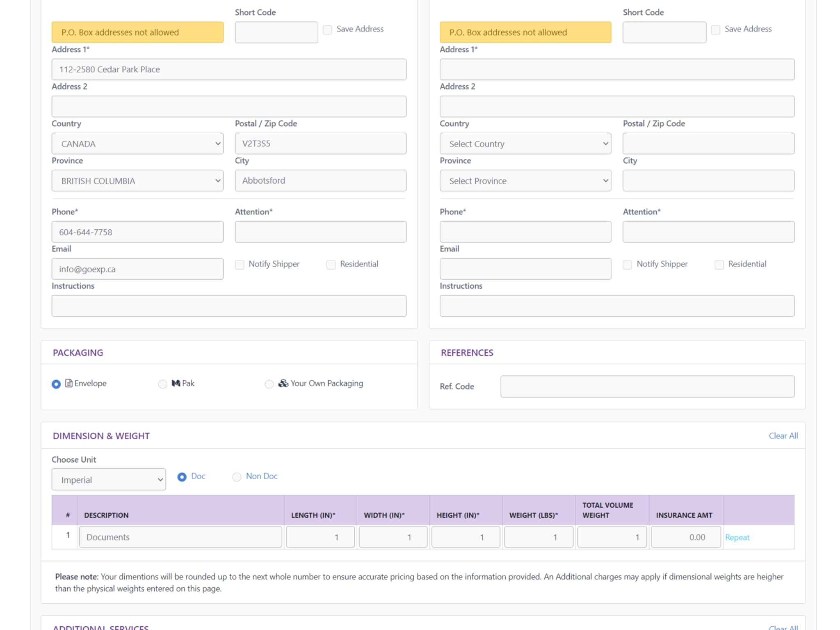Choose Pak packaging option
The height and width of the screenshot is (630, 840).
(x=163, y=384)
